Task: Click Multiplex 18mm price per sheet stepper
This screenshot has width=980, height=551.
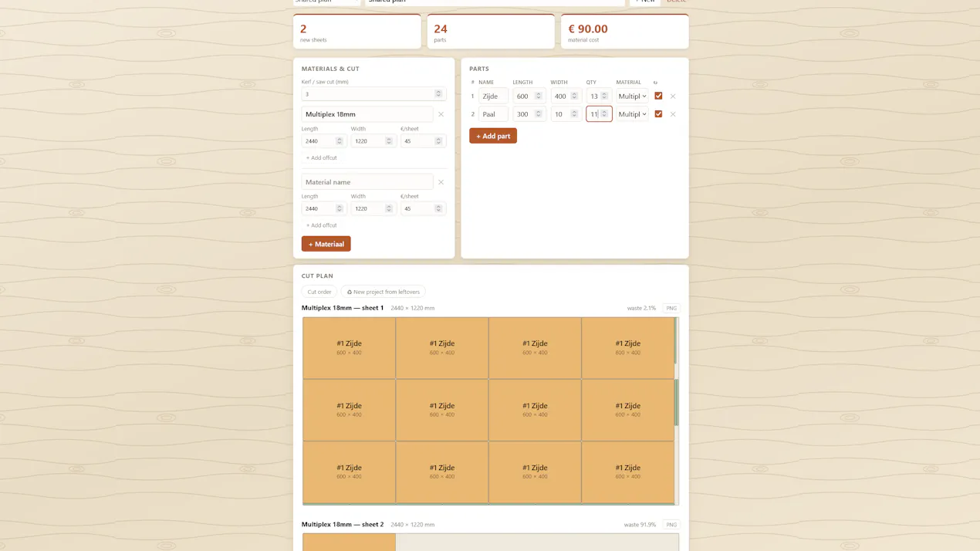Action: [438, 141]
